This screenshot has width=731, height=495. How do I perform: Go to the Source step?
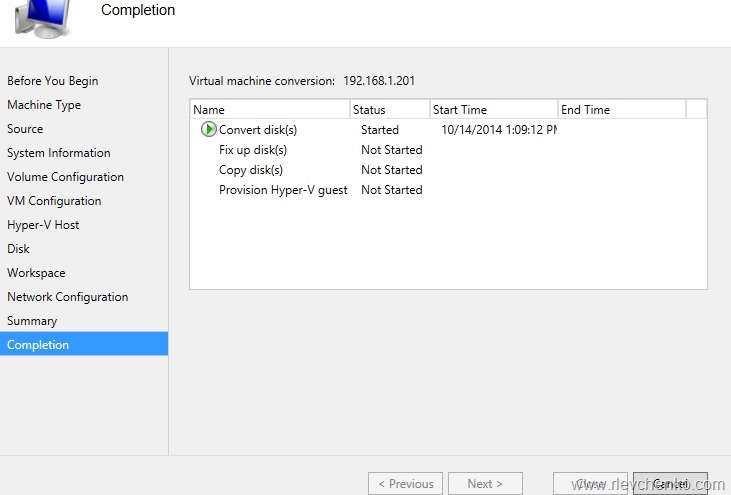tap(25, 129)
